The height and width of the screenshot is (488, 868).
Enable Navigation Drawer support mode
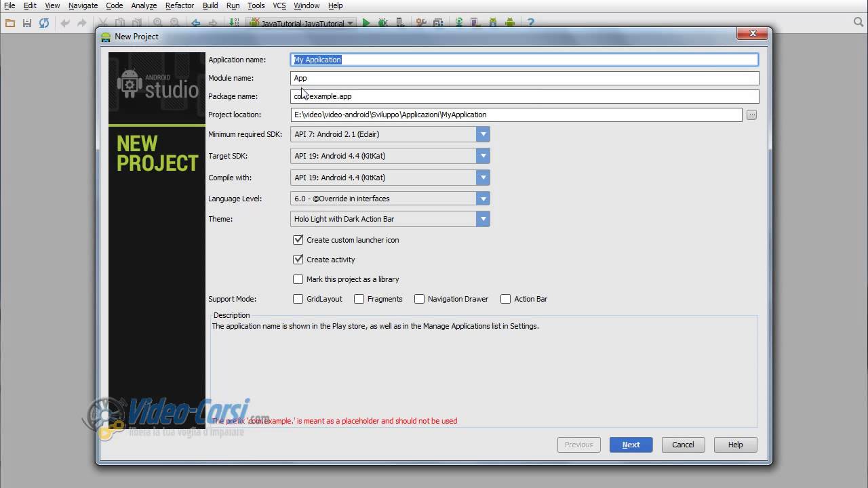(419, 299)
